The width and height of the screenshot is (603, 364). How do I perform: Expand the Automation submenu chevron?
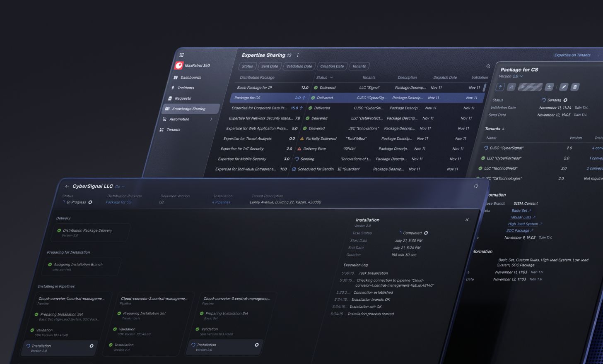click(211, 119)
